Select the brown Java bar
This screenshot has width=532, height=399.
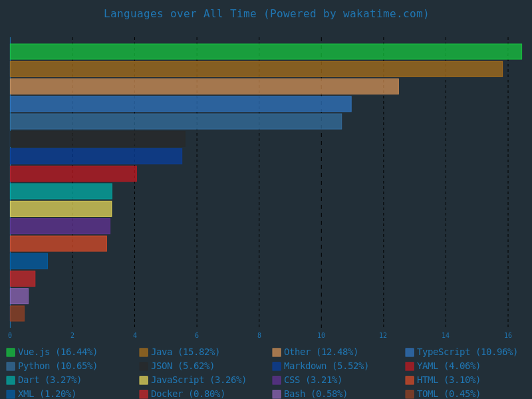pyautogui.click(x=256, y=69)
